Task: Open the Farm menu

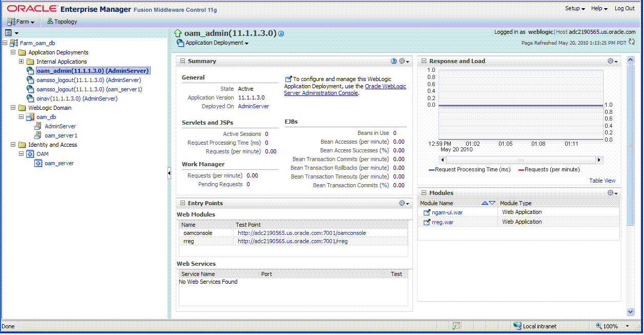Action: [20, 22]
